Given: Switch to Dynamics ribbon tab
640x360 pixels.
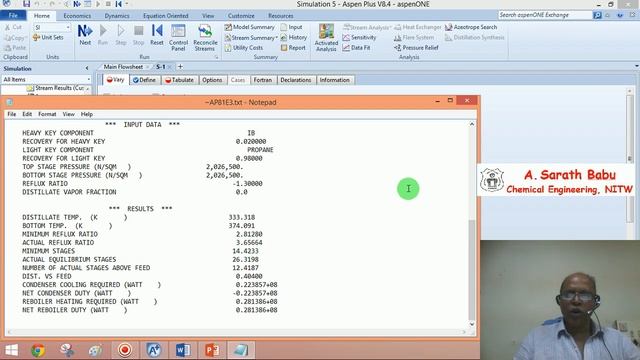Looking at the screenshot, I should pos(117,16).
